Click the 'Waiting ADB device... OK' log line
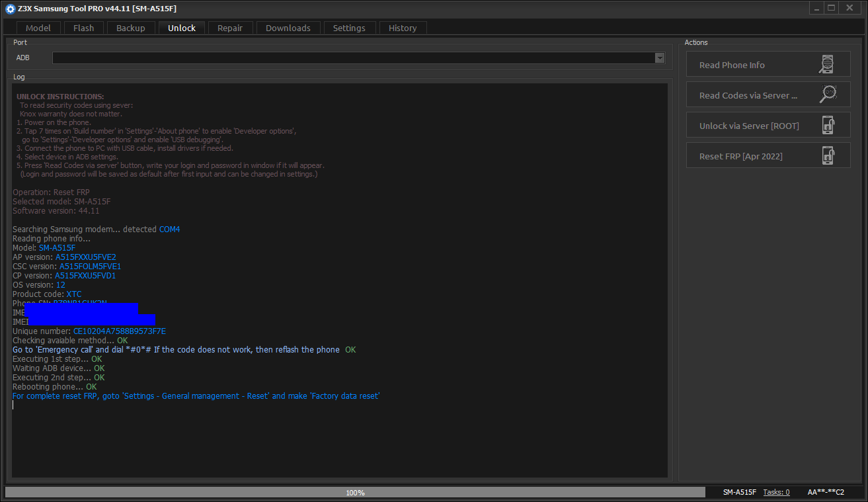The image size is (868, 502). pos(59,368)
